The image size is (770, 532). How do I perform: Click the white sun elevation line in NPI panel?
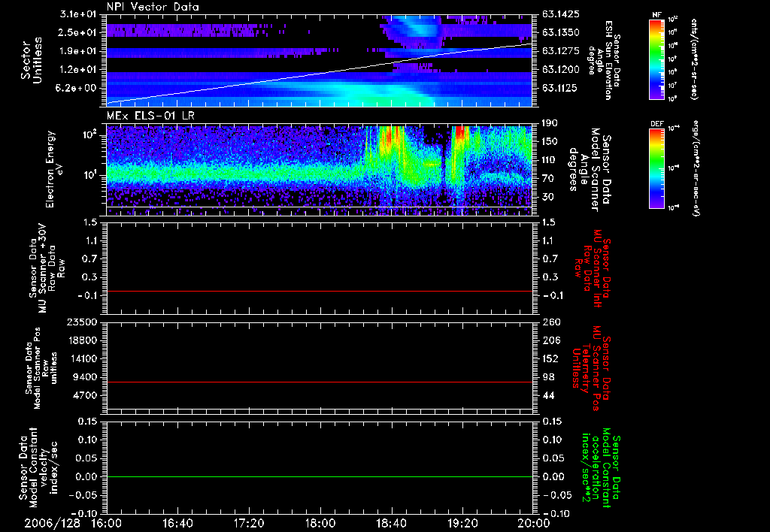[320, 73]
